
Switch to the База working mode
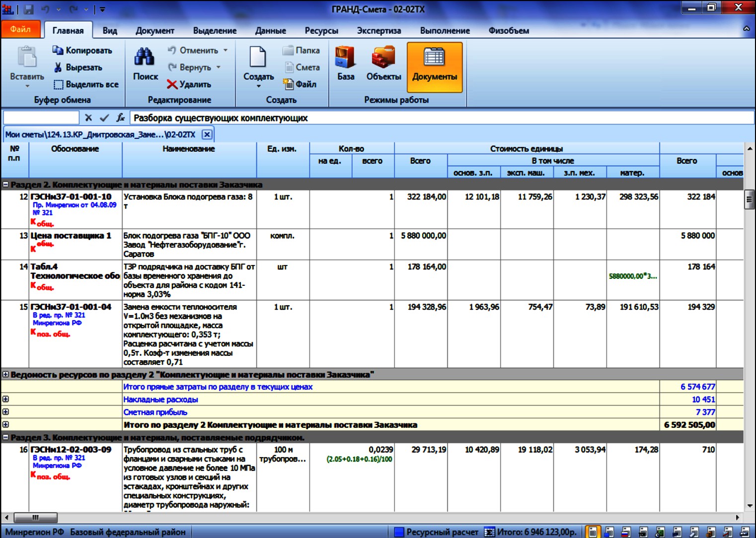click(x=346, y=64)
